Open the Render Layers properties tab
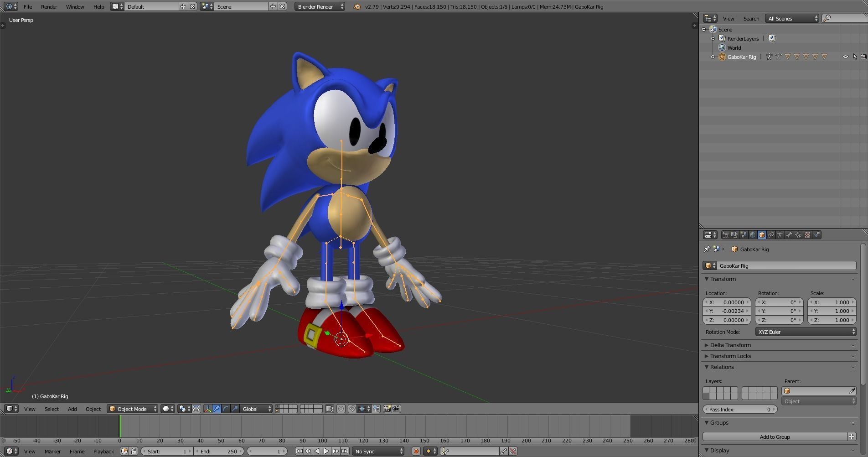Screen dimensions: 868x457 734,235
